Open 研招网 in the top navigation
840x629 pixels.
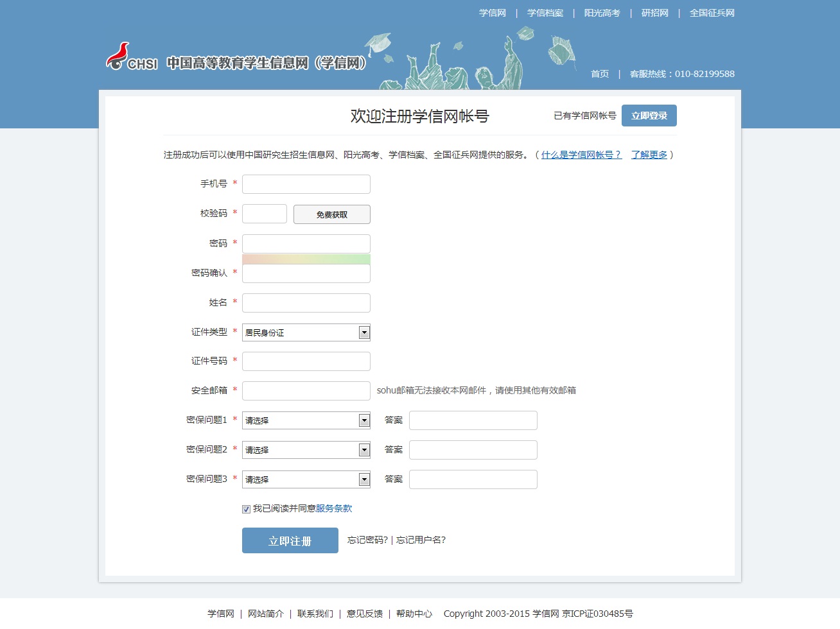coord(655,13)
